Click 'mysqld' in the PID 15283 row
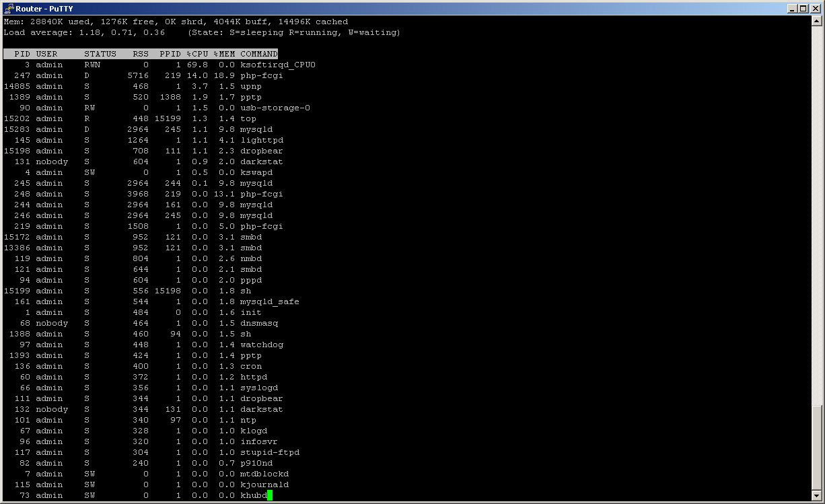Screen dimensions: 825x504 click(x=256, y=129)
